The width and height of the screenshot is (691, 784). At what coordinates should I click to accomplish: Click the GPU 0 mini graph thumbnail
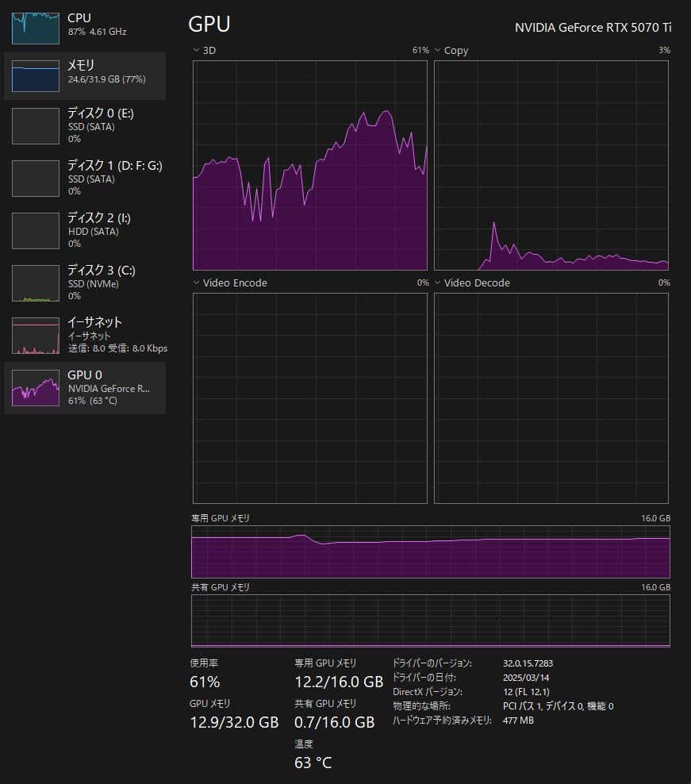36,388
